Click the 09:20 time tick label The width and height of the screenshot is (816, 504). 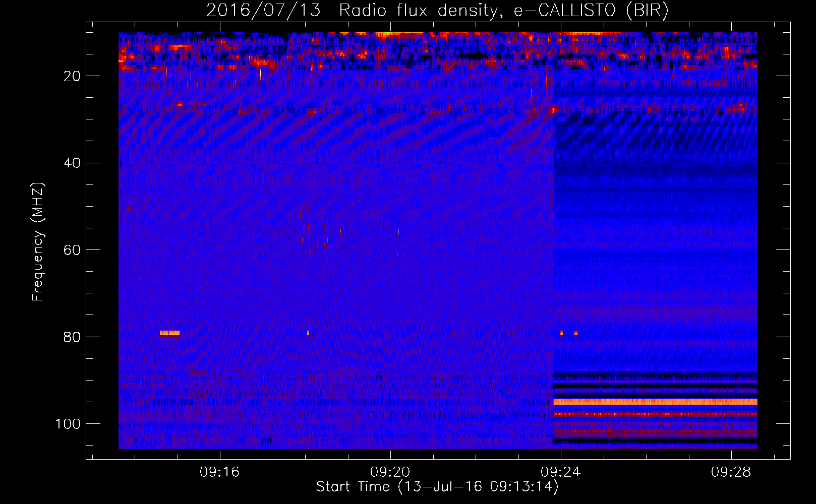click(x=390, y=472)
